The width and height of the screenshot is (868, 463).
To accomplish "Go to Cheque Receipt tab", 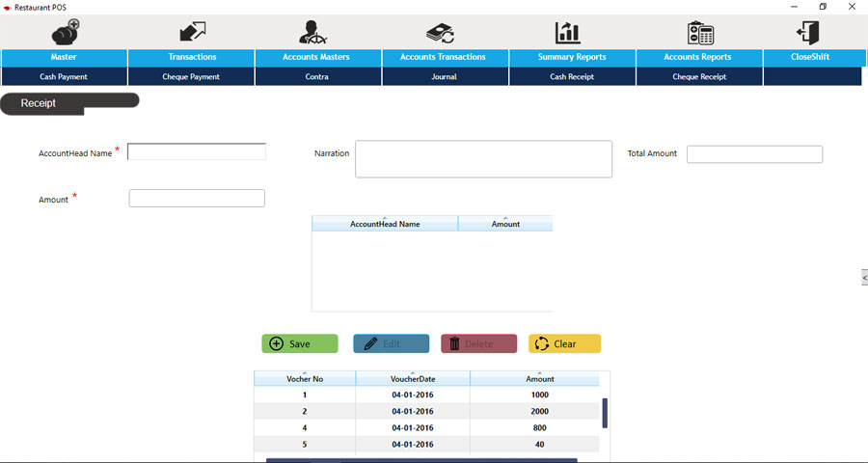I will pos(699,76).
